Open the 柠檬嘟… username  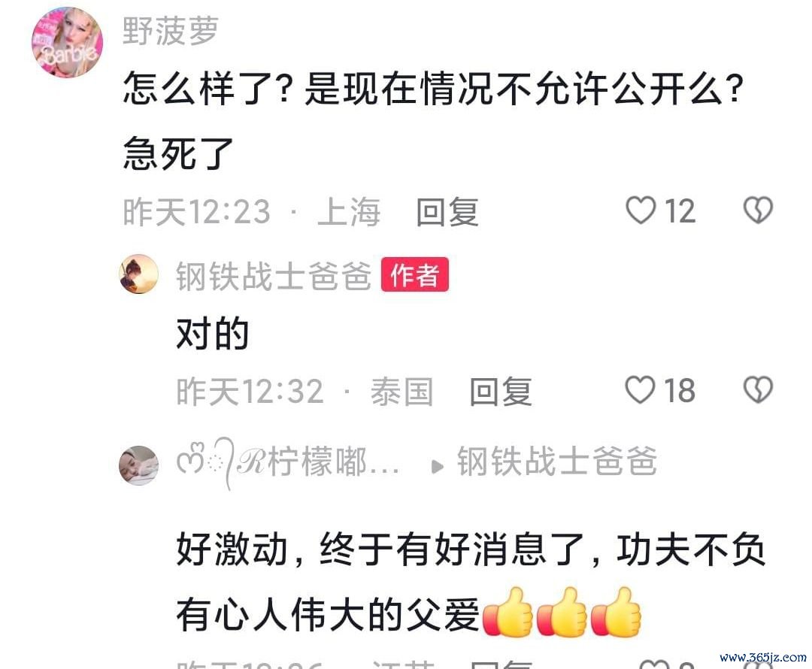coord(288,462)
